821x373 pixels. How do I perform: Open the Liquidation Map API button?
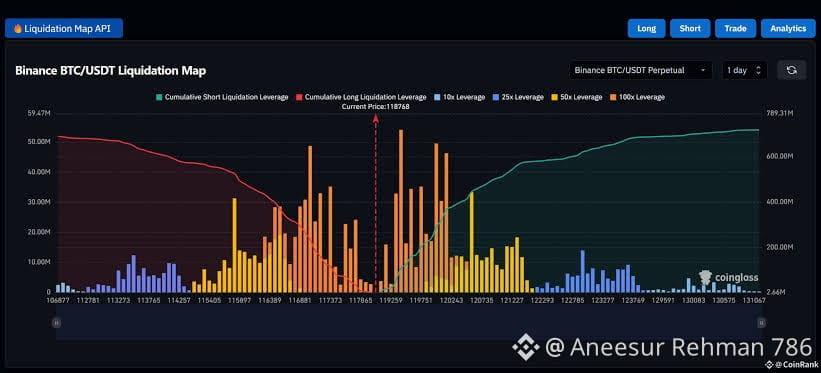coord(64,28)
